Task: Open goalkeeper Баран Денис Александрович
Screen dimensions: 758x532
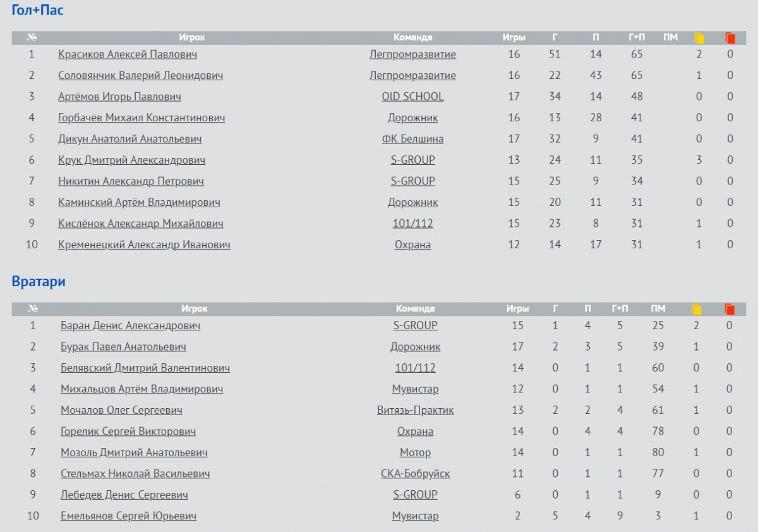Action: 131,326
